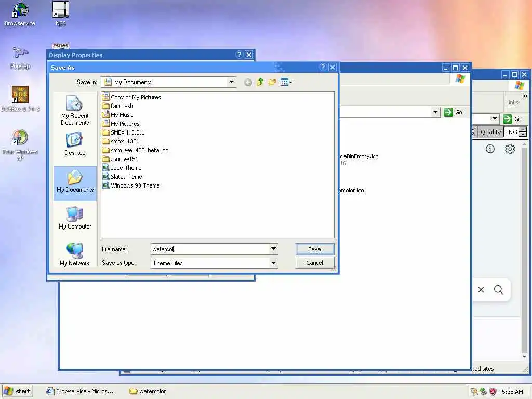Select the SMBX 1.3.0.1 folder

[124, 132]
